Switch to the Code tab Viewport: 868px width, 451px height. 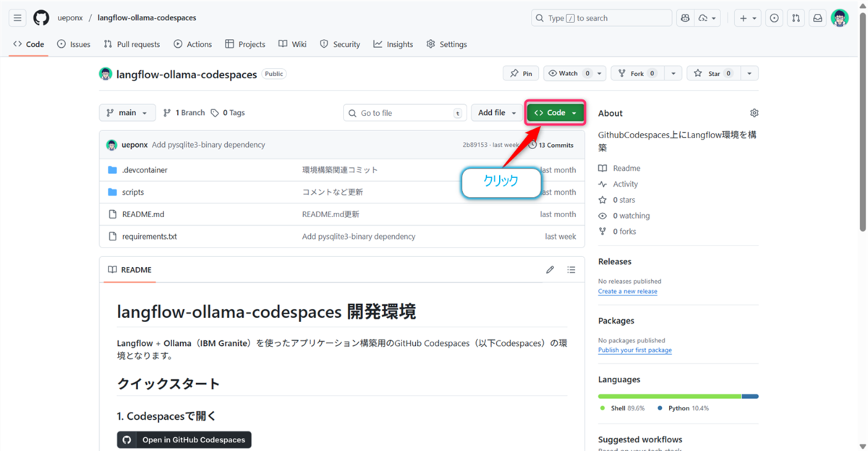click(28, 44)
